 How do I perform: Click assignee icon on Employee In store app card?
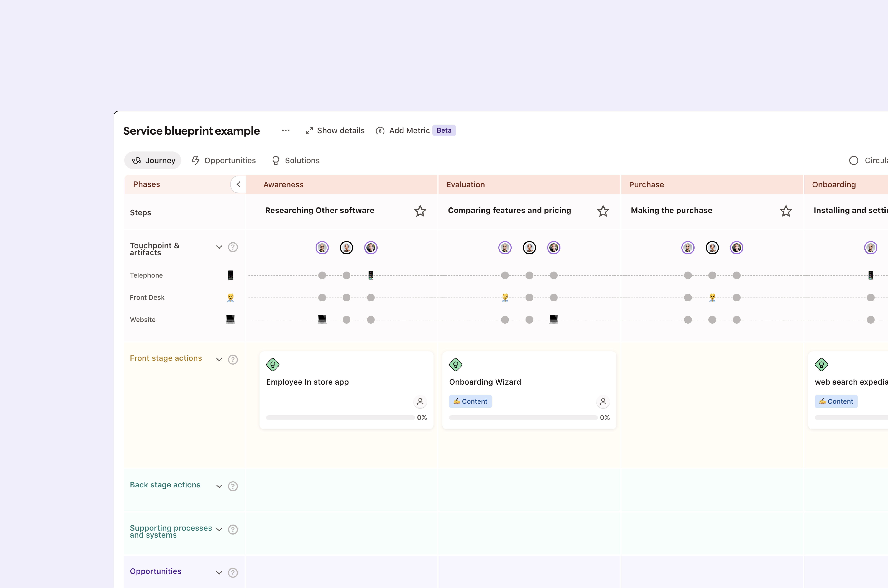pyautogui.click(x=420, y=402)
